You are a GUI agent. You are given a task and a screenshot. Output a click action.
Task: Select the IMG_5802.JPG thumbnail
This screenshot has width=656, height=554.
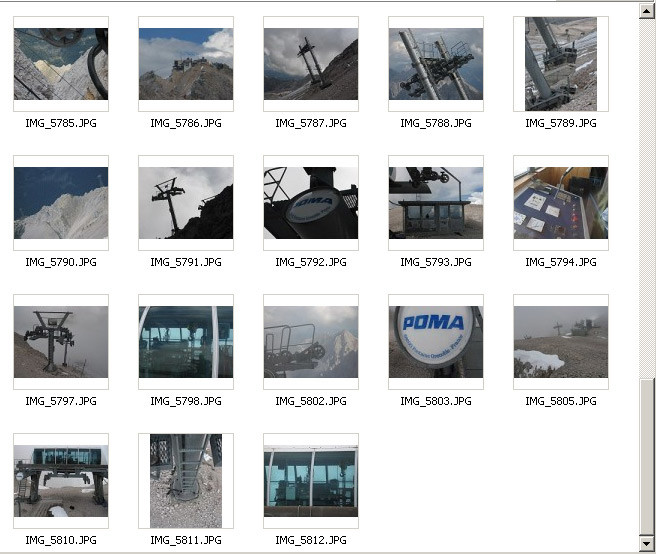tap(311, 342)
